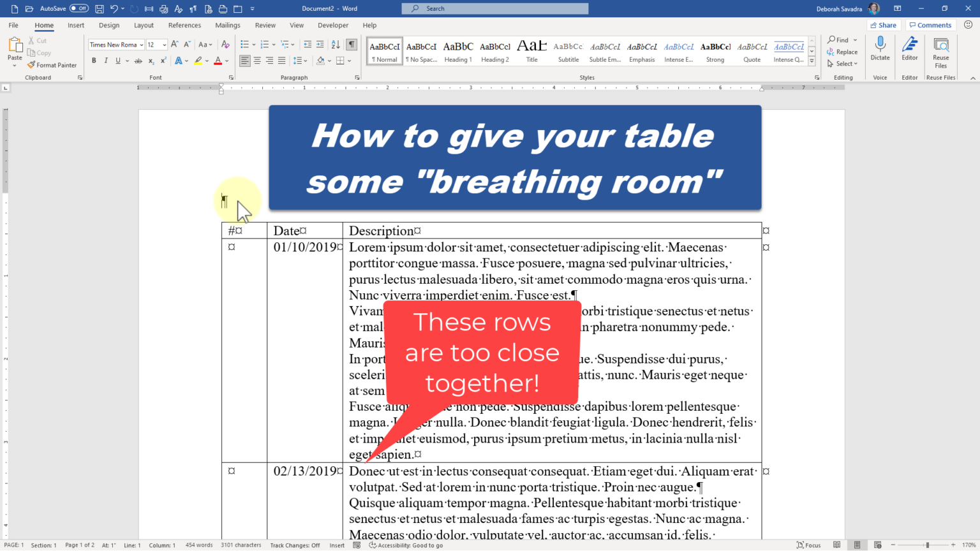980x551 pixels.
Task: Sort the selected text alphabetically
Action: click(x=336, y=44)
